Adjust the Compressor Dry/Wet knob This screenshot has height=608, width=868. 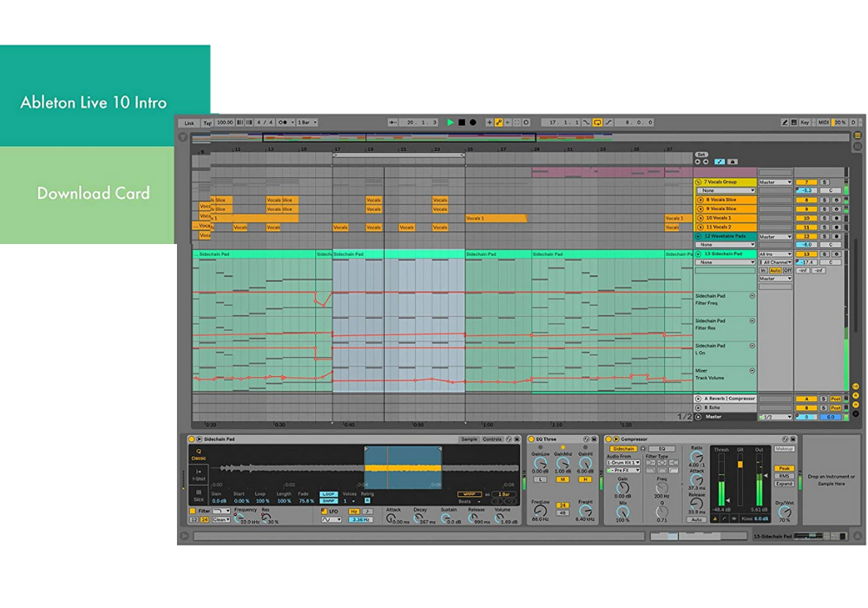point(784,511)
